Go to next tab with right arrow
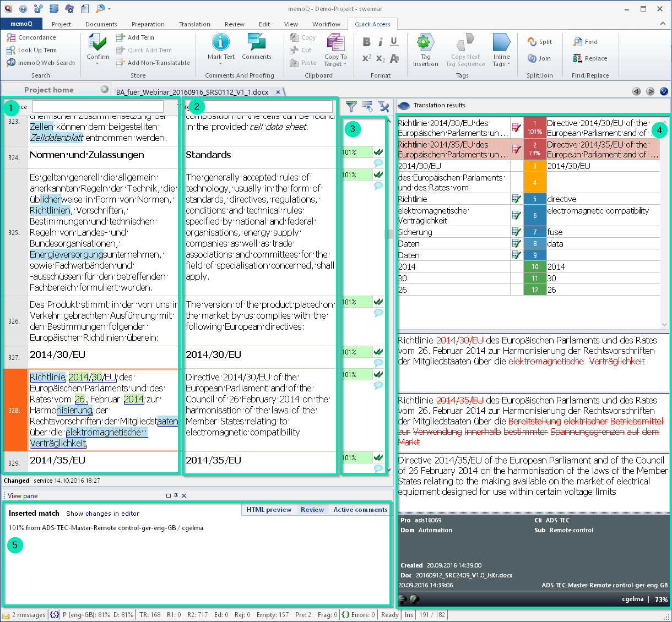Screen dimensions: 672x622 pos(650,91)
